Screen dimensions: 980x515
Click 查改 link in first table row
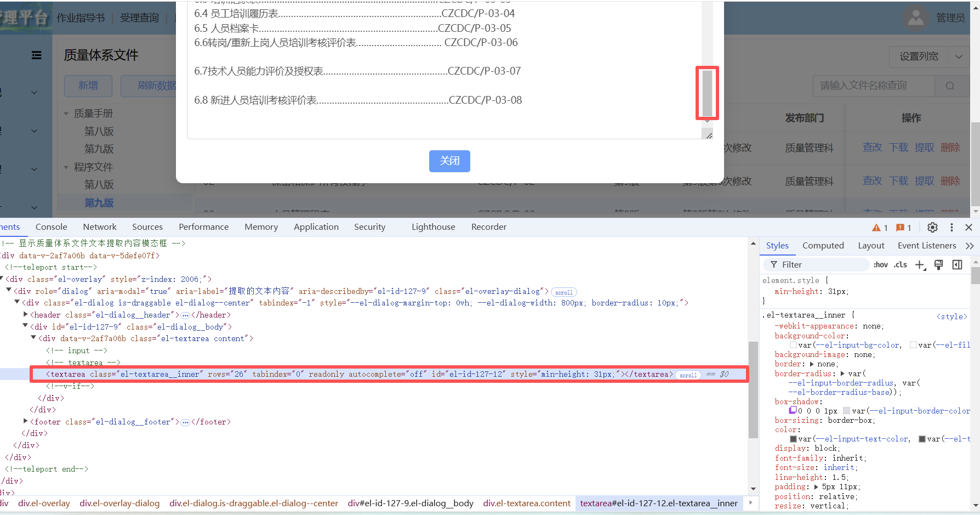(x=872, y=148)
